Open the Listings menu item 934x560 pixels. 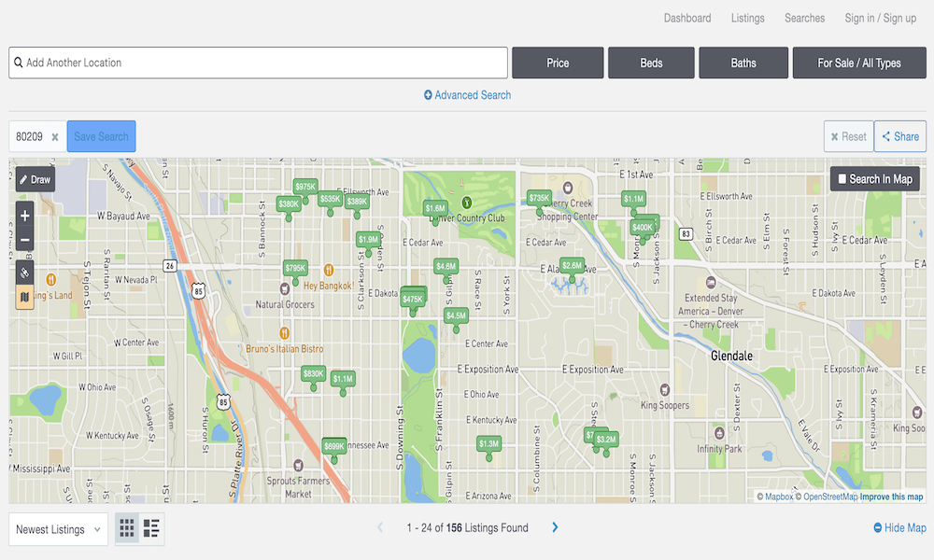[x=747, y=18]
